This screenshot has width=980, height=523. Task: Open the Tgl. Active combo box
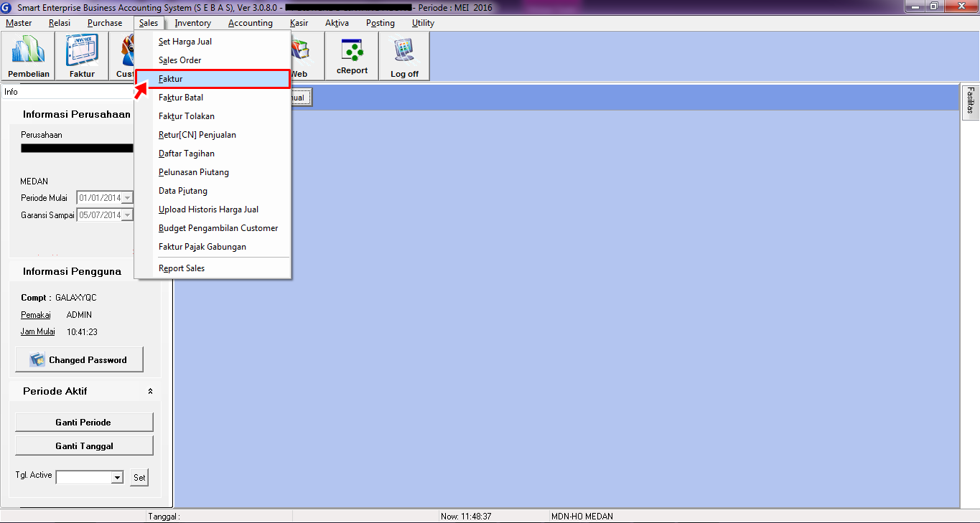(117, 478)
